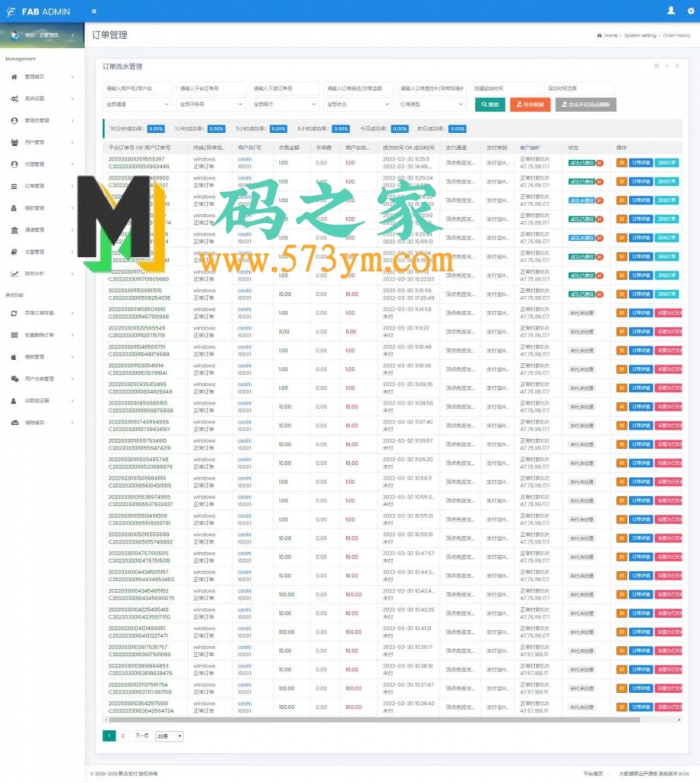Screen dimensions: 700x783
Task: Open the 订单类型 dropdown
Action: (432, 104)
